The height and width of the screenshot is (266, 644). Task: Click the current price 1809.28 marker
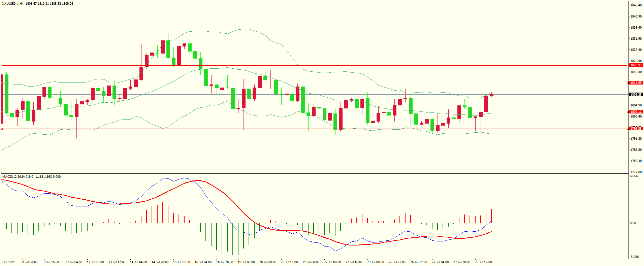click(636, 95)
